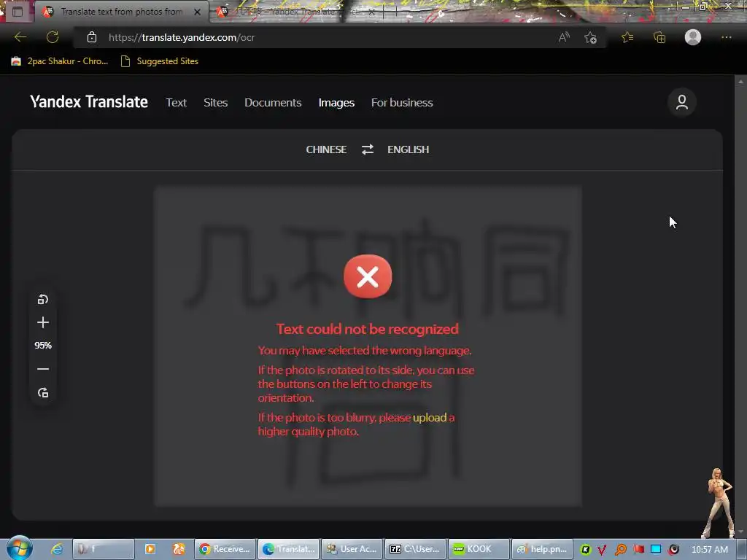Open the Receive Chrome taskbar window
The width and height of the screenshot is (747, 560).
(x=225, y=549)
